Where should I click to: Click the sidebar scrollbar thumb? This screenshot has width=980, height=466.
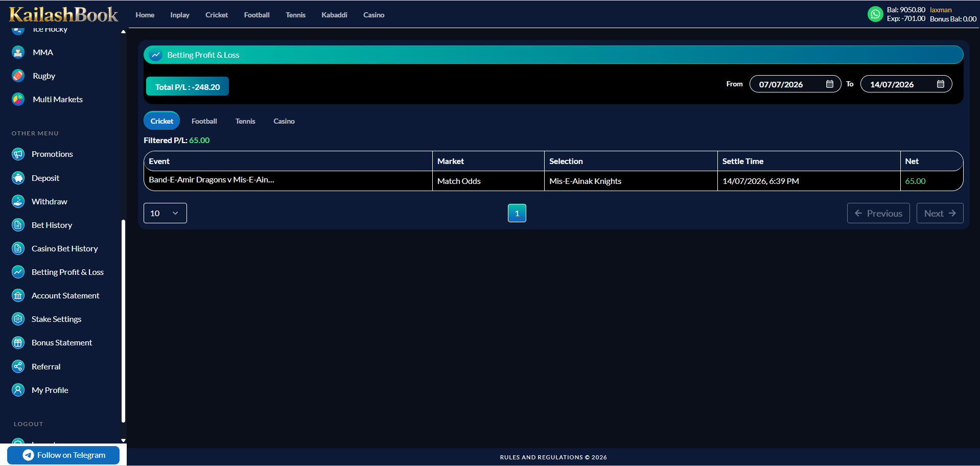coord(123,321)
